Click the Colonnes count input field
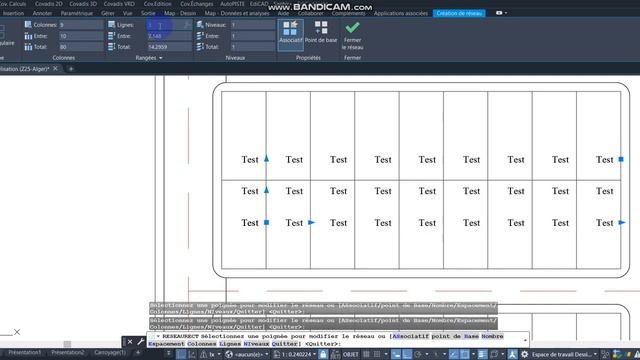The height and width of the screenshot is (360, 640). point(81,25)
